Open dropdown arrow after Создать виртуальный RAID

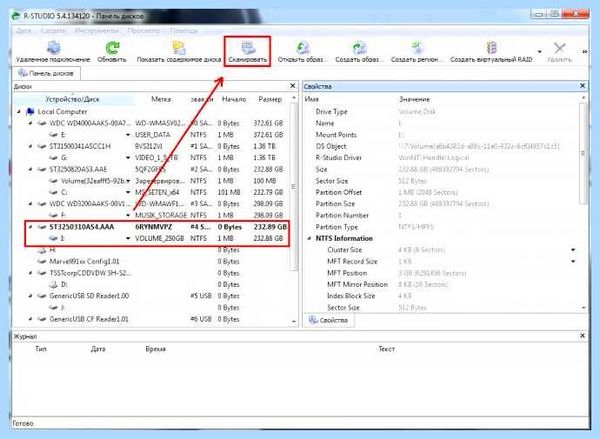point(540,51)
